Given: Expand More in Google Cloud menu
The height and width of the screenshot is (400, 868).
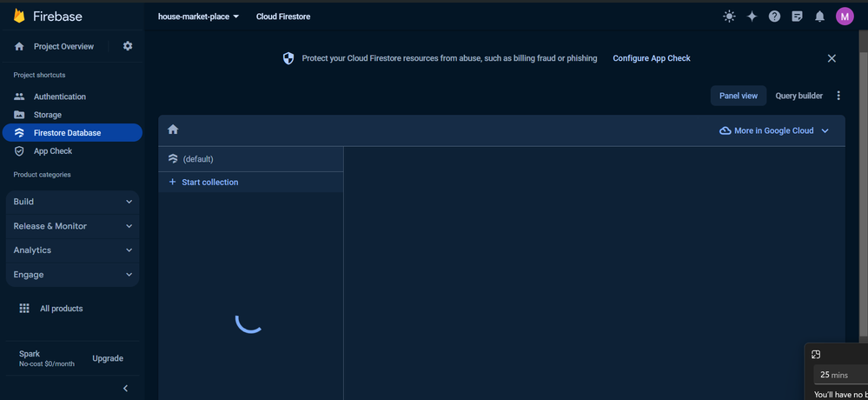Looking at the screenshot, I should [774, 130].
